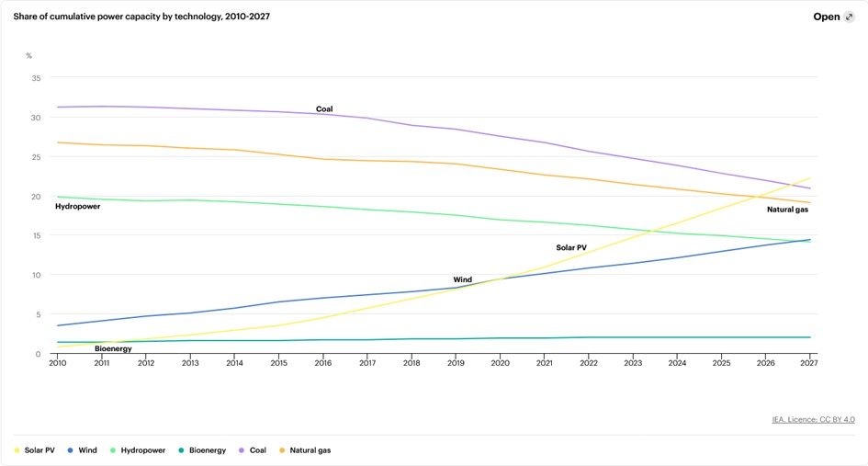Viewport: 868px width, 466px height.
Task: Click the 2014 x-axis label
Action: (235, 363)
